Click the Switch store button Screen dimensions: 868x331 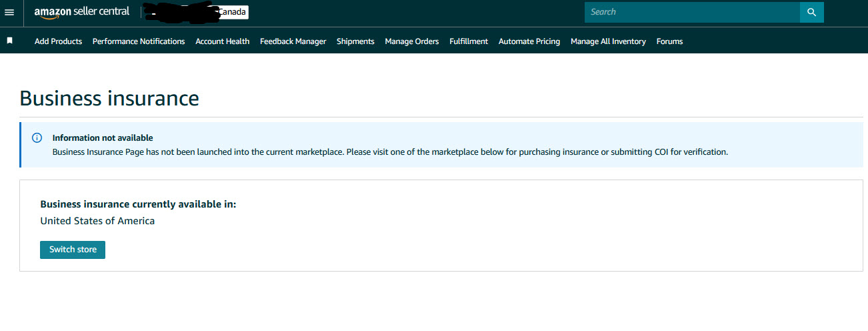73,250
